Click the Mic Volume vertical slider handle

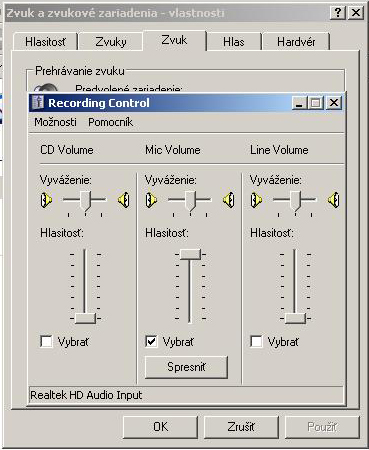[190, 254]
